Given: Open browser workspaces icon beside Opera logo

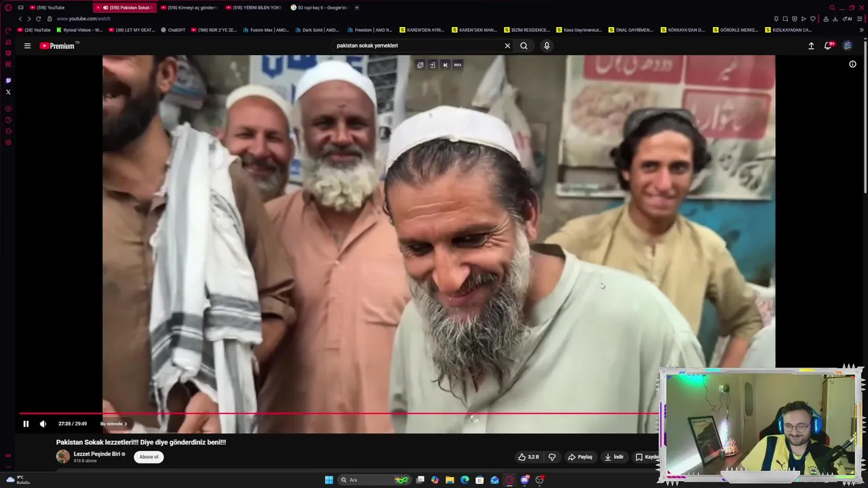Looking at the screenshot, I should (20, 7).
